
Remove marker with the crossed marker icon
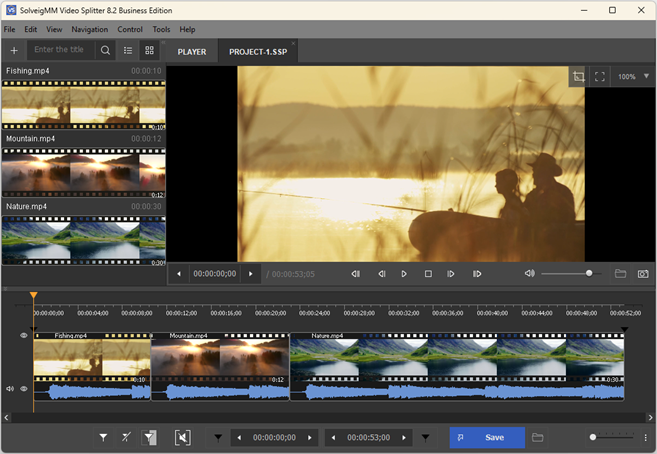coord(126,438)
